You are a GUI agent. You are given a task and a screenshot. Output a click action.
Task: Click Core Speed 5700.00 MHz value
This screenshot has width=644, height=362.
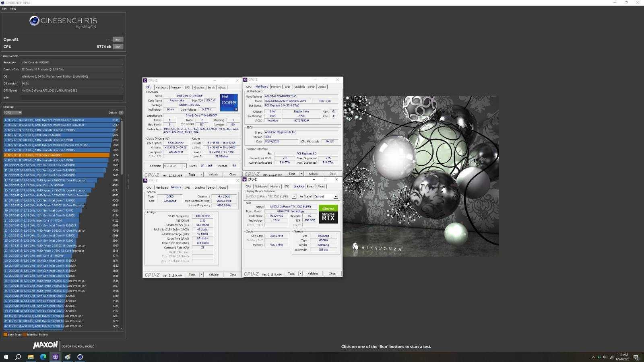tap(175, 143)
